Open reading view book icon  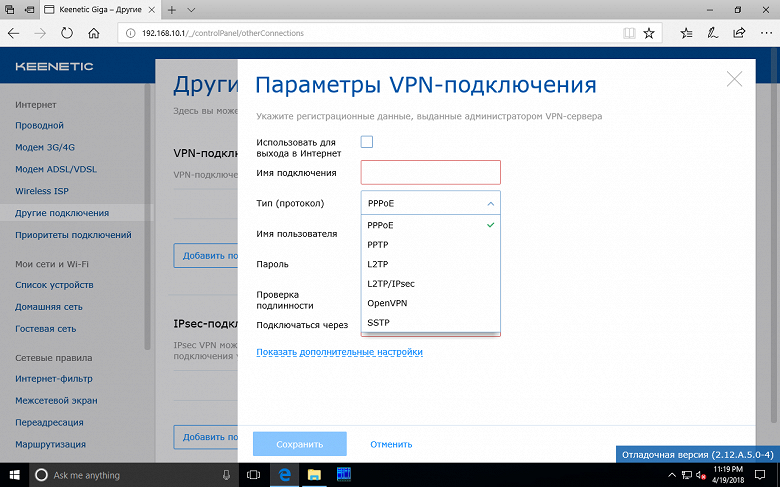tap(629, 33)
